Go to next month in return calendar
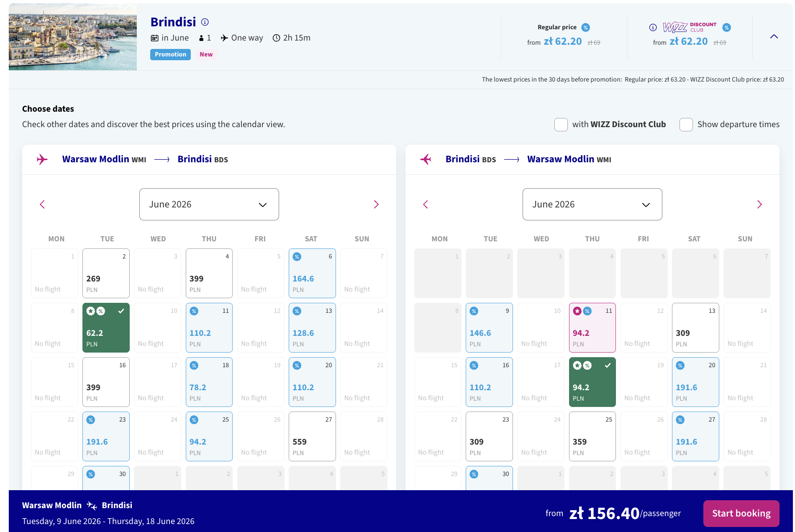This screenshot has height=532, width=795. coord(759,205)
